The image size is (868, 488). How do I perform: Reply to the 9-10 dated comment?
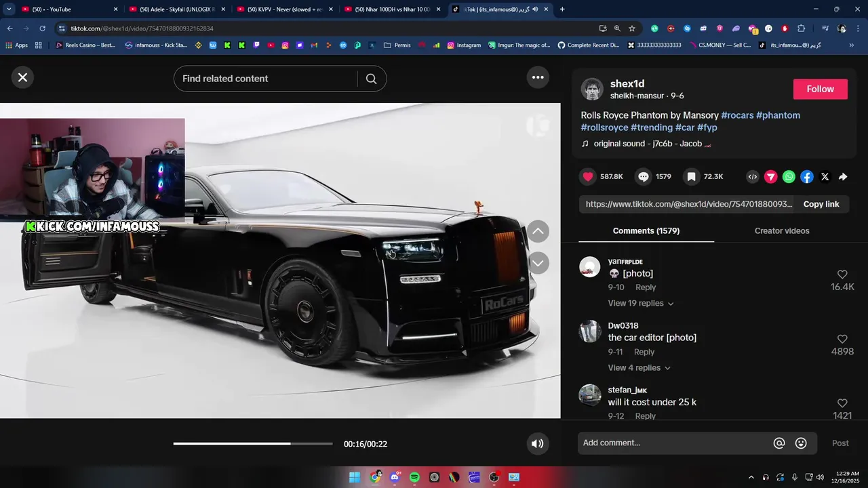pos(646,287)
